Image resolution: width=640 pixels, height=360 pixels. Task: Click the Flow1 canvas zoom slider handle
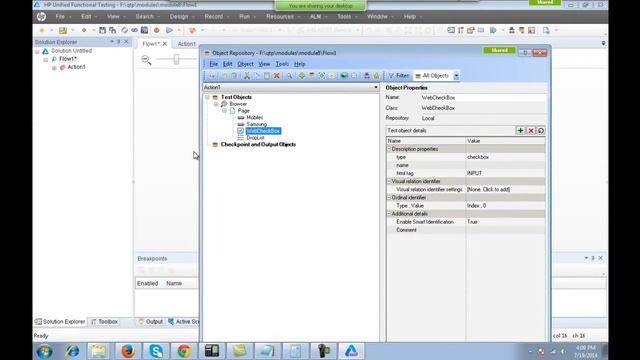click(176, 60)
